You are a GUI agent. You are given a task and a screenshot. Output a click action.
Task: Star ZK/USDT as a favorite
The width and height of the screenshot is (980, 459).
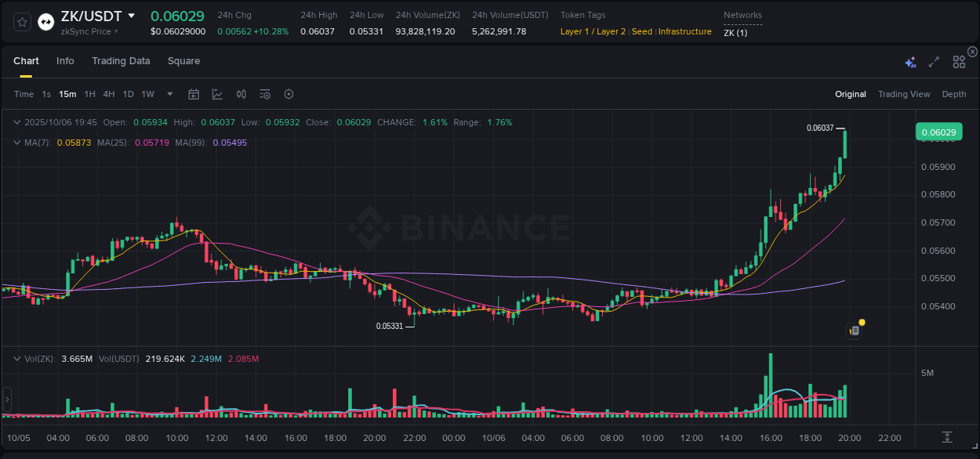21,23
